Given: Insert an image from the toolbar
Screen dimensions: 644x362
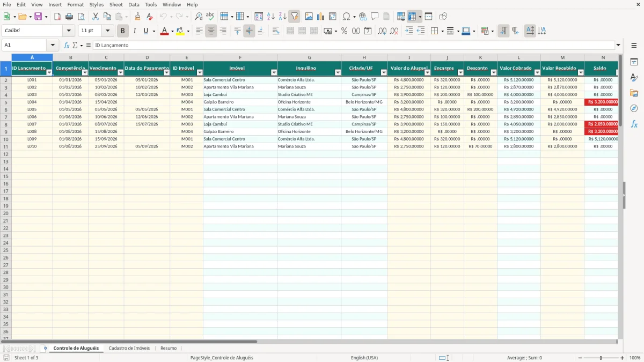Looking at the screenshot, I should (x=309, y=17).
